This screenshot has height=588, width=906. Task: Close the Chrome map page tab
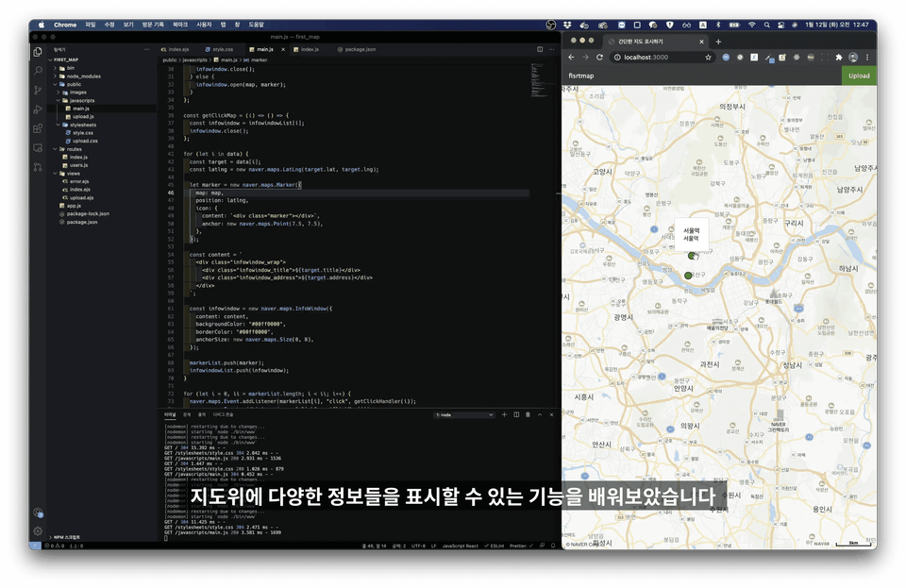pos(701,42)
